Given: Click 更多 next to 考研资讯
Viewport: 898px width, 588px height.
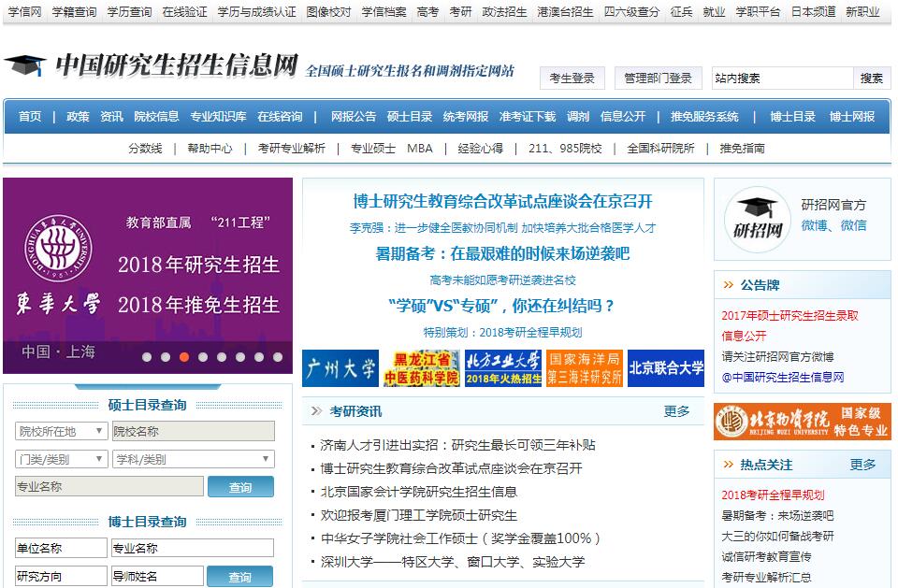Looking at the screenshot, I should point(676,411).
